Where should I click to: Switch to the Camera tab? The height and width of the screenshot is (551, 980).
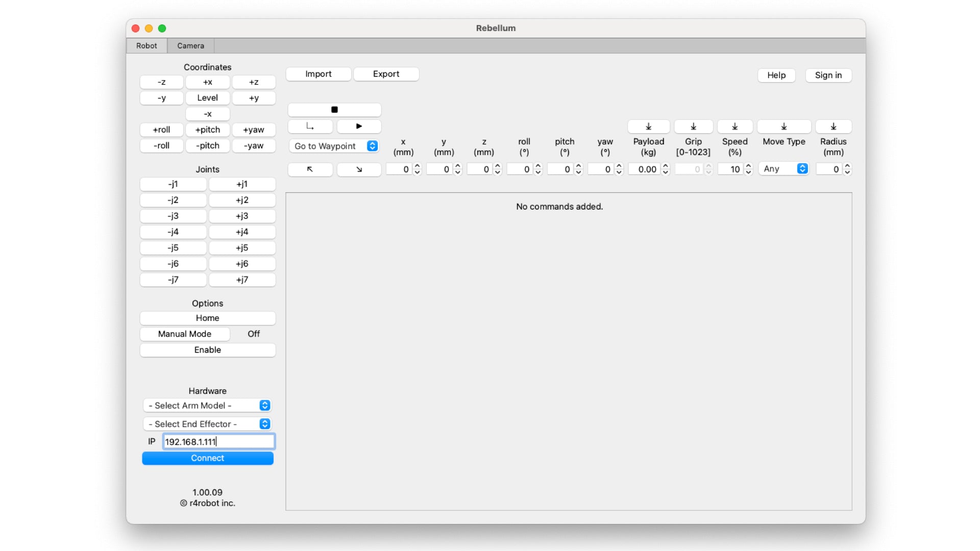point(190,45)
